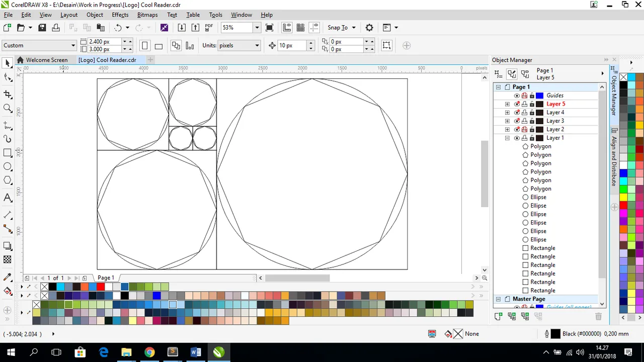This screenshot has height=362, width=644.
Task: Set portrait page orientation
Action: pyautogui.click(x=144, y=46)
